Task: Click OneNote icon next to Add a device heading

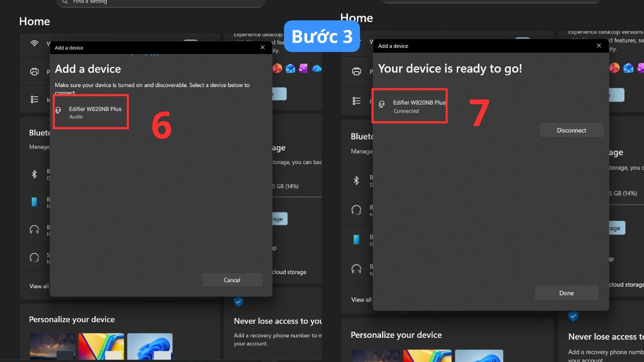Action: pos(303,68)
